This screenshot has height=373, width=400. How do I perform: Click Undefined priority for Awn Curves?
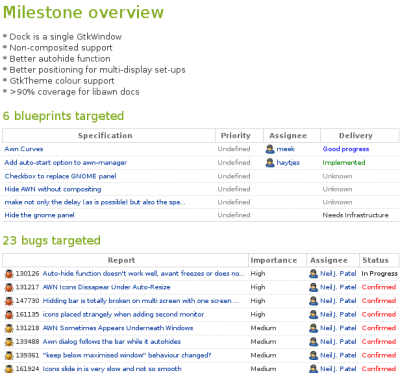click(x=234, y=149)
